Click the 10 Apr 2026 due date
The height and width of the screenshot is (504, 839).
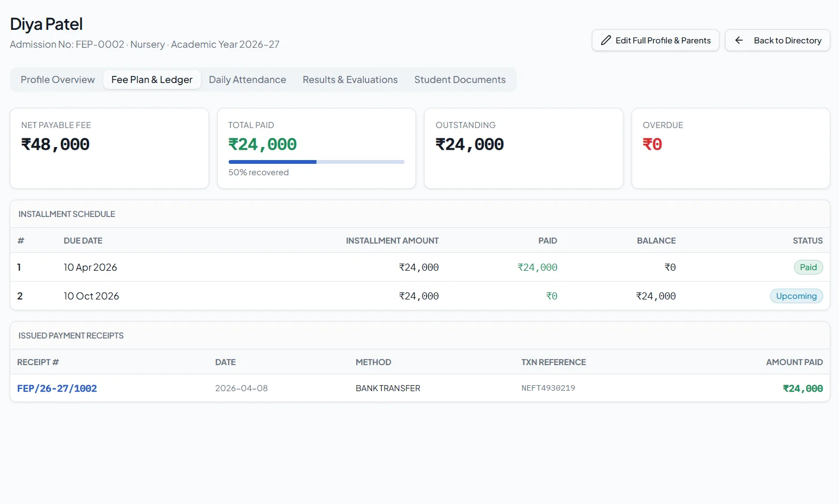pos(90,267)
